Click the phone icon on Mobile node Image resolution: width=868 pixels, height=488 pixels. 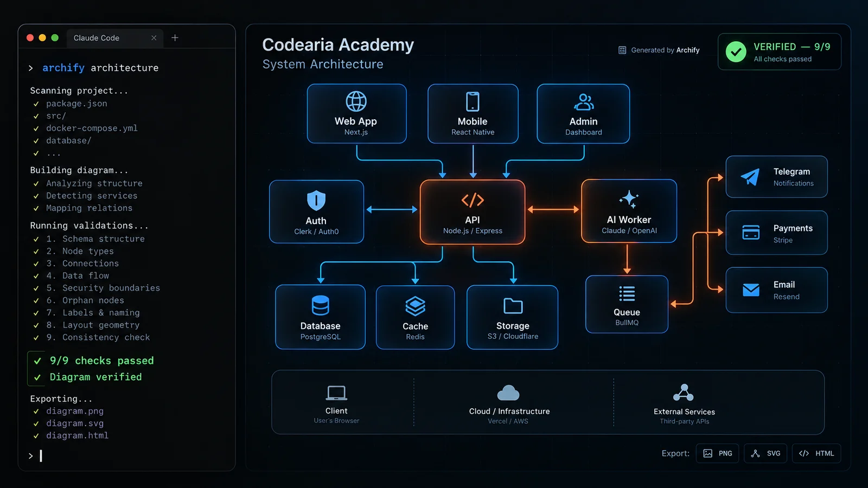pyautogui.click(x=473, y=101)
